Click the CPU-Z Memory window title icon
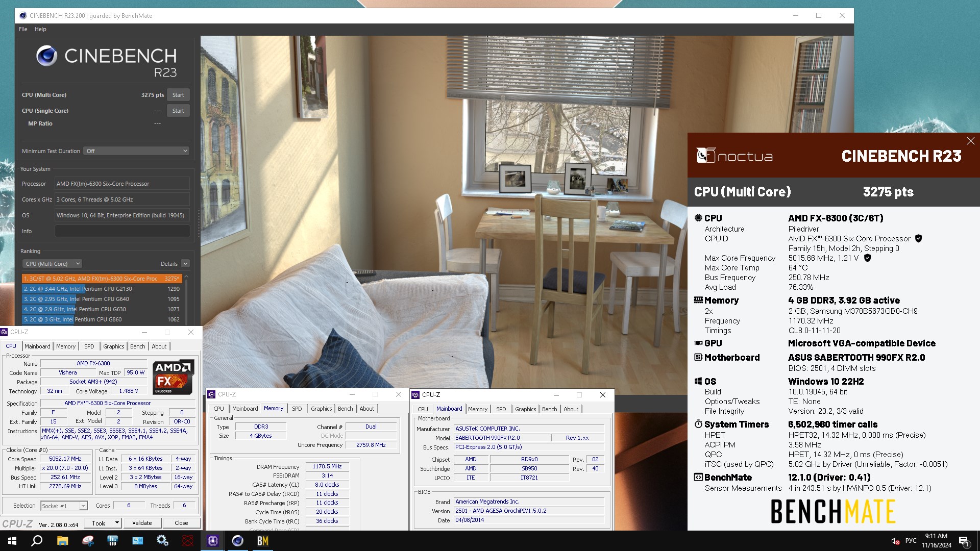 [211, 394]
